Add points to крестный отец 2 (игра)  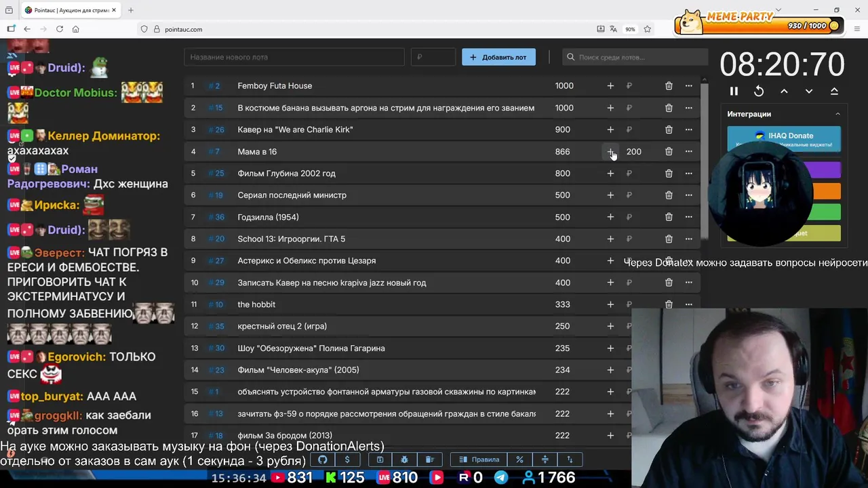coord(610,326)
